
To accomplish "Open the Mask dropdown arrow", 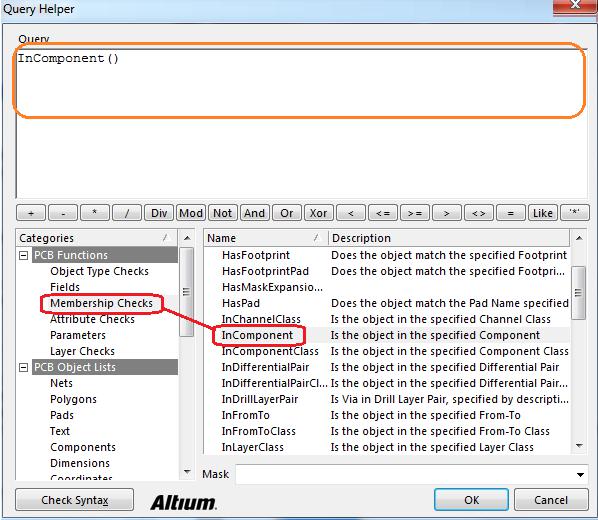I will point(580,475).
